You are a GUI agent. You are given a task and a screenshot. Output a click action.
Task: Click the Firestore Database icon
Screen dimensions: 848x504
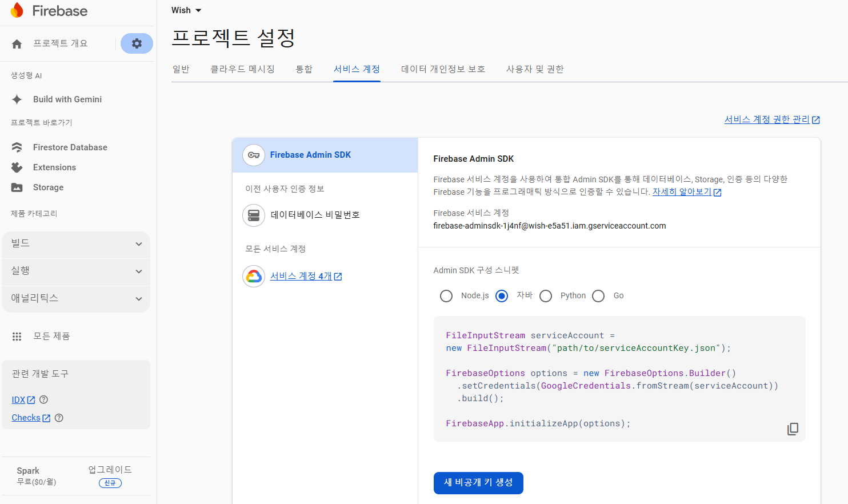click(x=17, y=147)
